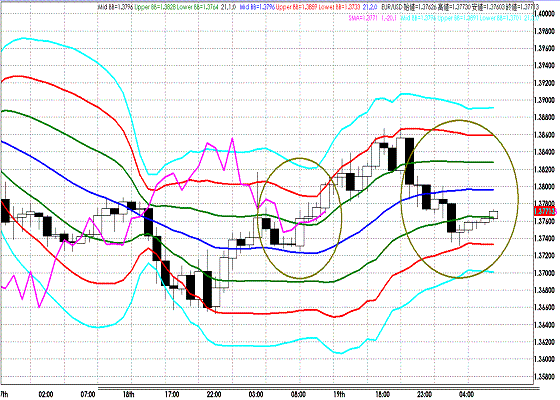The height and width of the screenshot is (400, 560).
Task: Click the red Lower legend value in header
Action: tap(339, 6)
